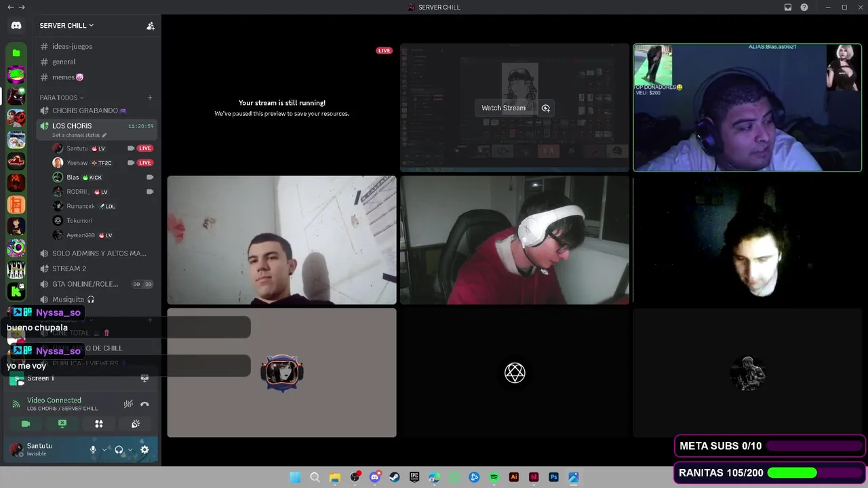Create a channel in PARA TODOS category

[150, 98]
